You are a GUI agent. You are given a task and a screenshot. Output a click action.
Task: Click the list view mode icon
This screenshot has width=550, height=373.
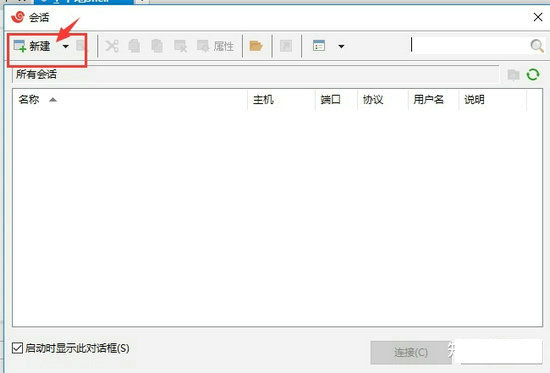pyautogui.click(x=318, y=46)
